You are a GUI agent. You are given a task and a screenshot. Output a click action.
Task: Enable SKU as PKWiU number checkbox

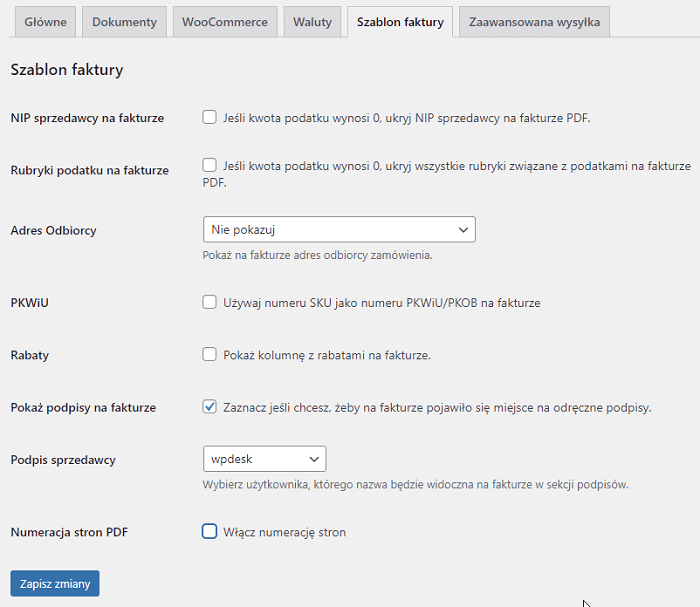pyautogui.click(x=209, y=302)
